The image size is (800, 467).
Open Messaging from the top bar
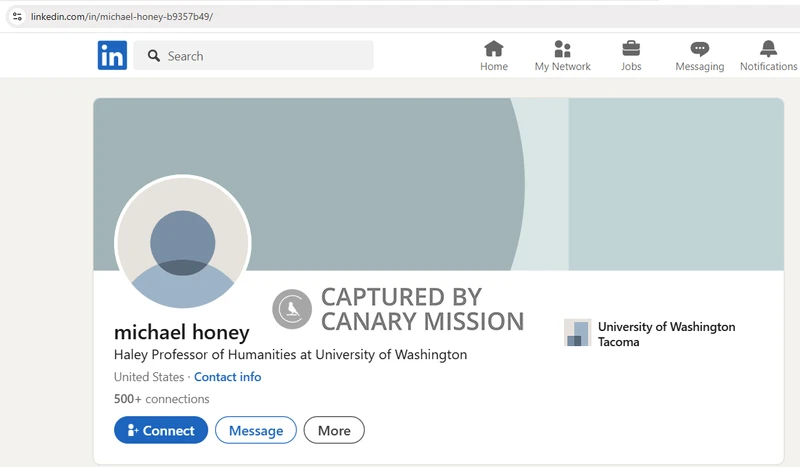tap(699, 56)
